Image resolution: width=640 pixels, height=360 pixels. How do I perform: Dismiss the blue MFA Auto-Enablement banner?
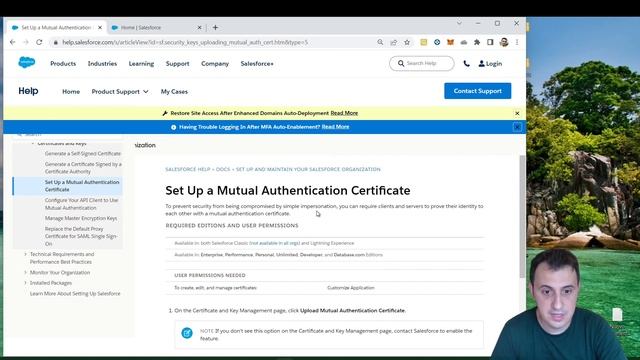(517, 127)
